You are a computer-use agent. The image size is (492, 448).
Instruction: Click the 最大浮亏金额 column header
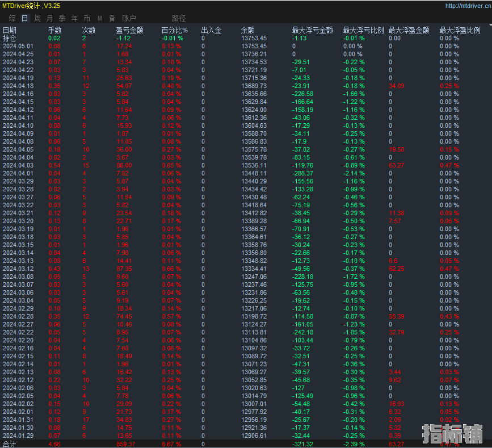coord(312,30)
